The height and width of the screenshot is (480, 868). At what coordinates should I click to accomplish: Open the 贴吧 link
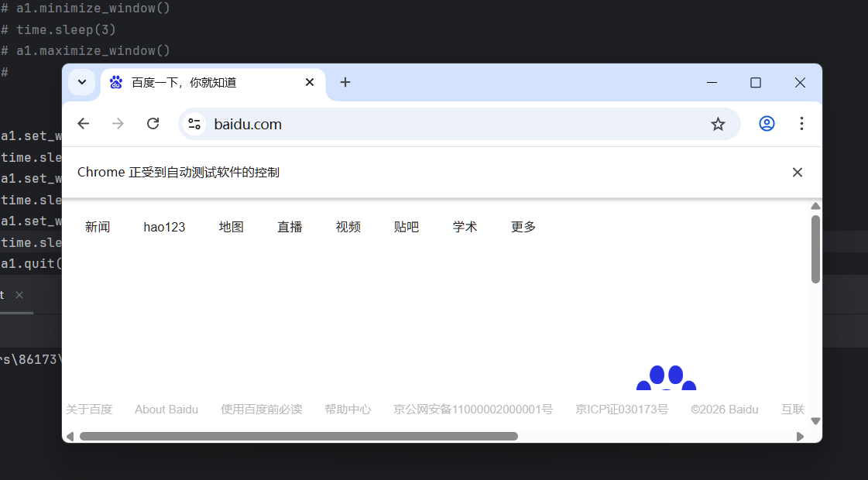pos(407,227)
